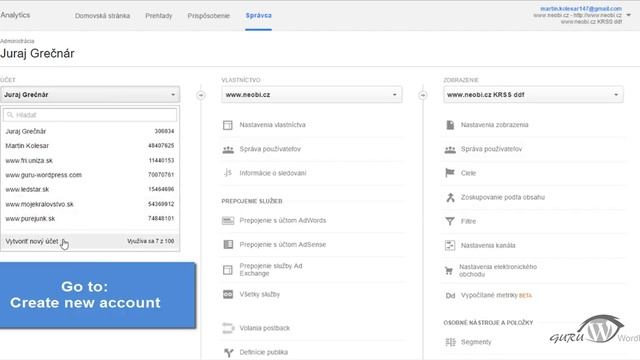Click the Správa používateľov icon under Zobrazenie

pos(450,149)
